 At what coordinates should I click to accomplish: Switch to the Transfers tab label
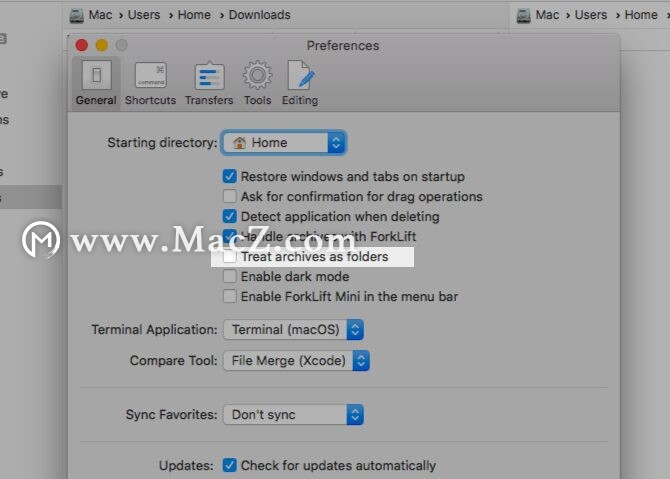[x=209, y=100]
